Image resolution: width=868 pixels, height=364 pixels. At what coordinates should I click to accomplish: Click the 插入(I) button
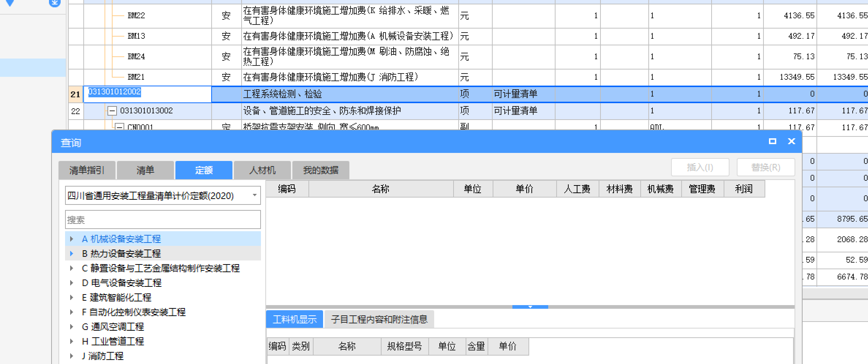[x=700, y=168]
